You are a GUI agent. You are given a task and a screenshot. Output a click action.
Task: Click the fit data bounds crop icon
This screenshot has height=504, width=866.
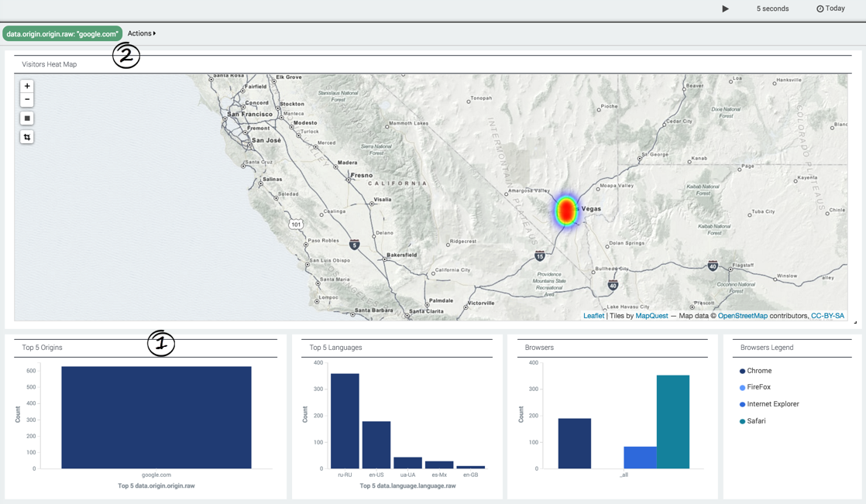(27, 137)
